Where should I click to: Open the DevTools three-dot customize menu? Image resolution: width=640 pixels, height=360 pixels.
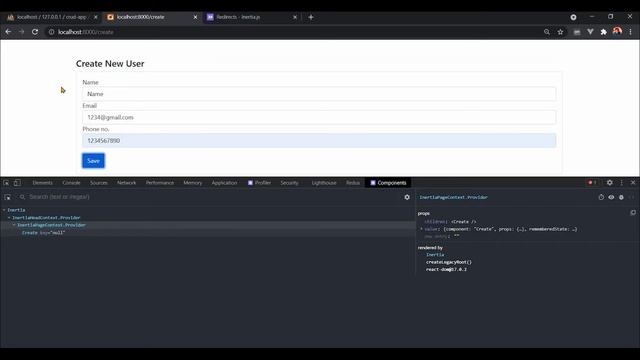tap(622, 183)
